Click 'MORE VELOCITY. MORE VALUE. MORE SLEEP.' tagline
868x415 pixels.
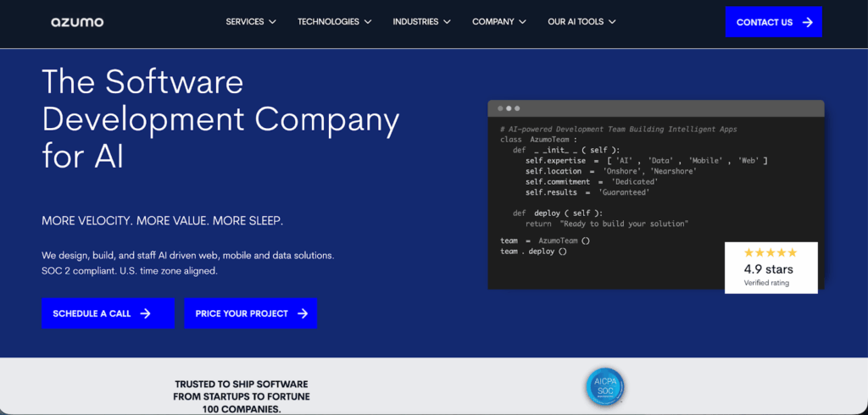coord(162,221)
